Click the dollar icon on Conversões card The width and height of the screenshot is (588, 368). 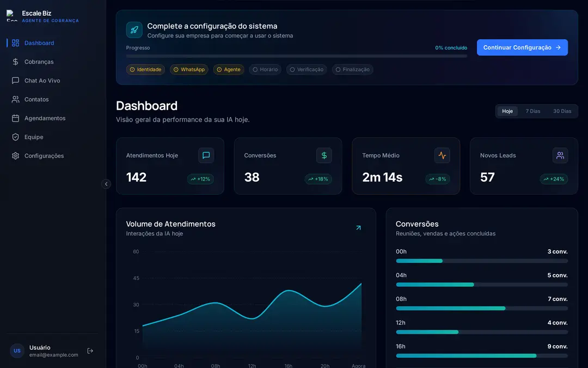click(324, 155)
